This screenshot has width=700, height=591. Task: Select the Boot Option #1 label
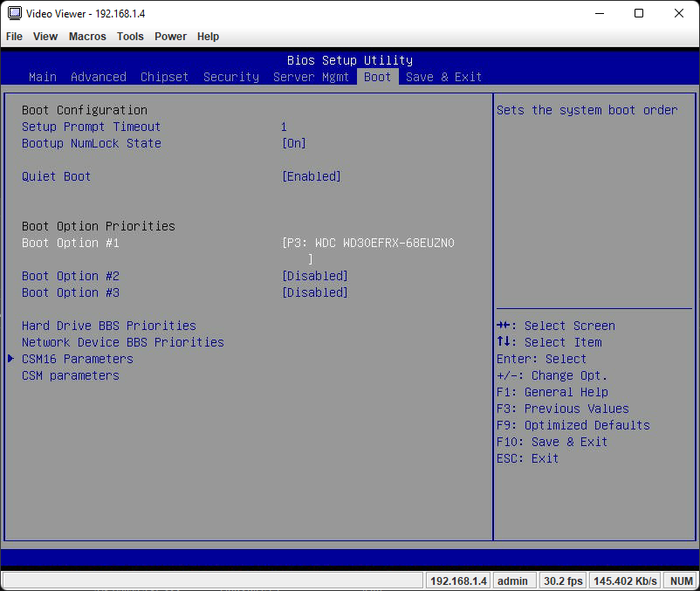pyautogui.click(x=71, y=243)
